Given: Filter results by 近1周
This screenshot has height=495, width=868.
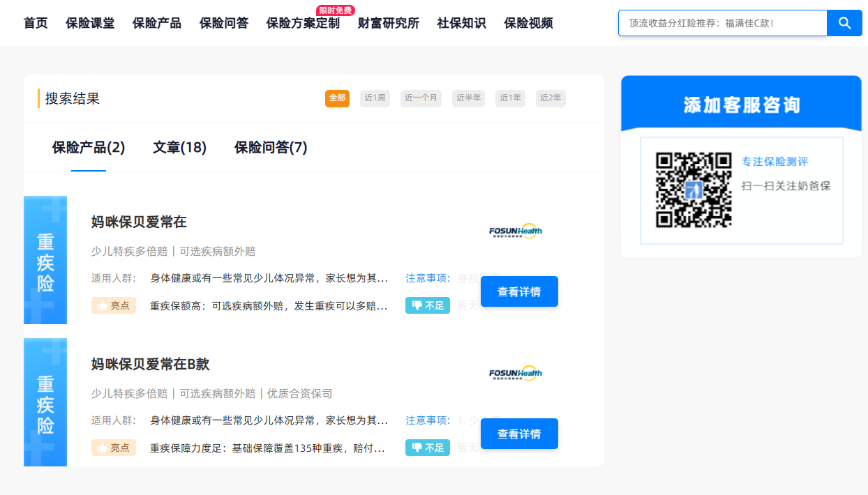Looking at the screenshot, I should (x=375, y=98).
